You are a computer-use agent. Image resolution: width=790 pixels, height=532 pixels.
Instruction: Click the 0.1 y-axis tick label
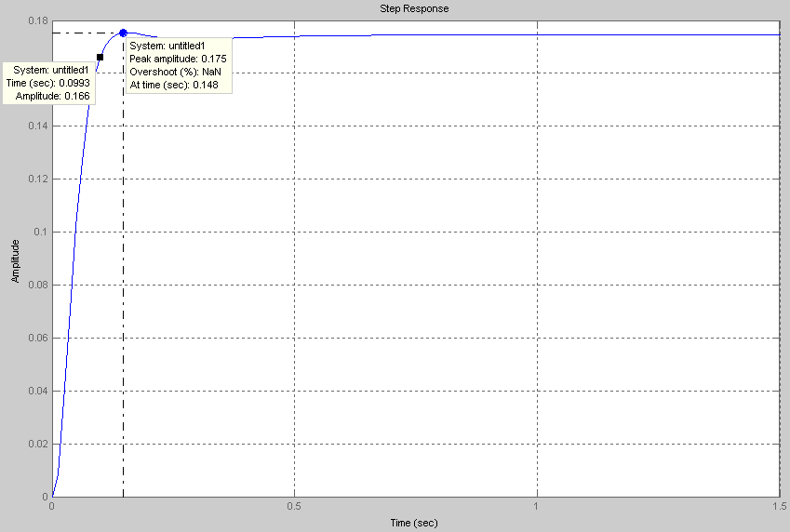[41, 232]
